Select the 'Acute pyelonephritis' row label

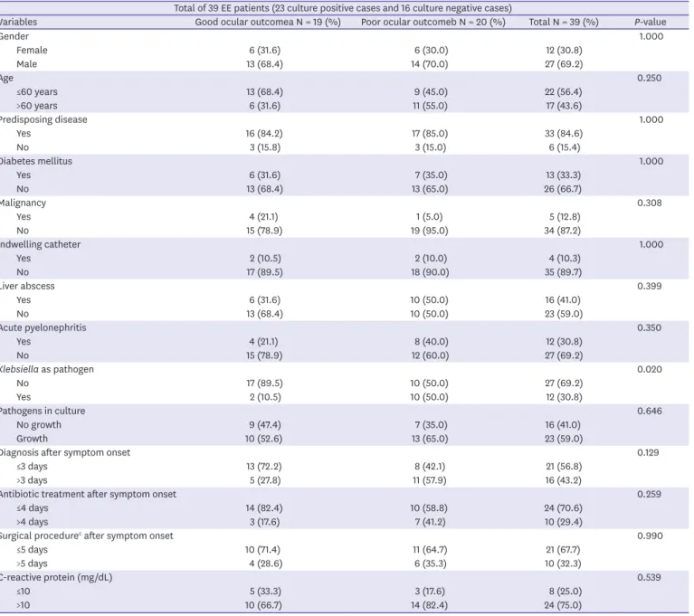(43, 327)
